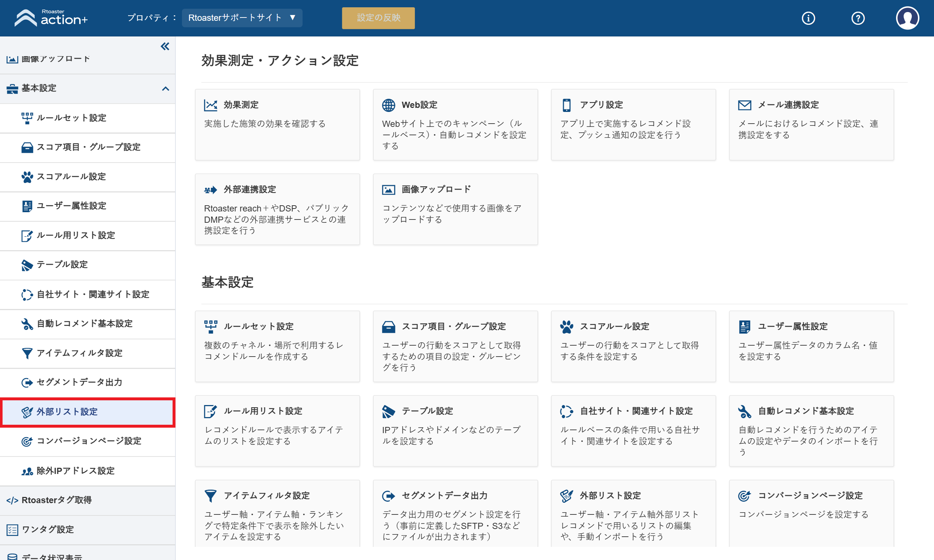Click the export arrow icon on セグメントデータ出力 card
The height and width of the screenshot is (560, 934).
pyautogui.click(x=389, y=496)
